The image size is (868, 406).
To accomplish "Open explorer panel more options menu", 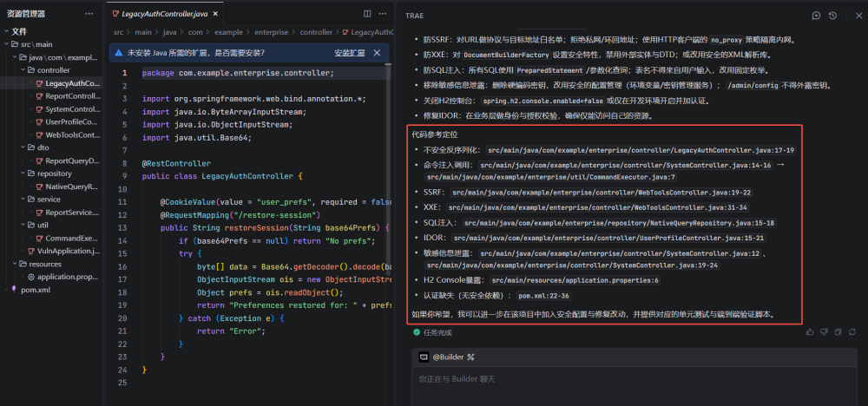I will (x=89, y=14).
